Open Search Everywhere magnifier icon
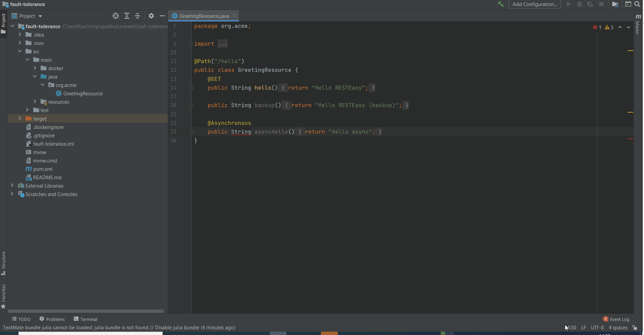This screenshot has width=644, height=335. (637, 4)
